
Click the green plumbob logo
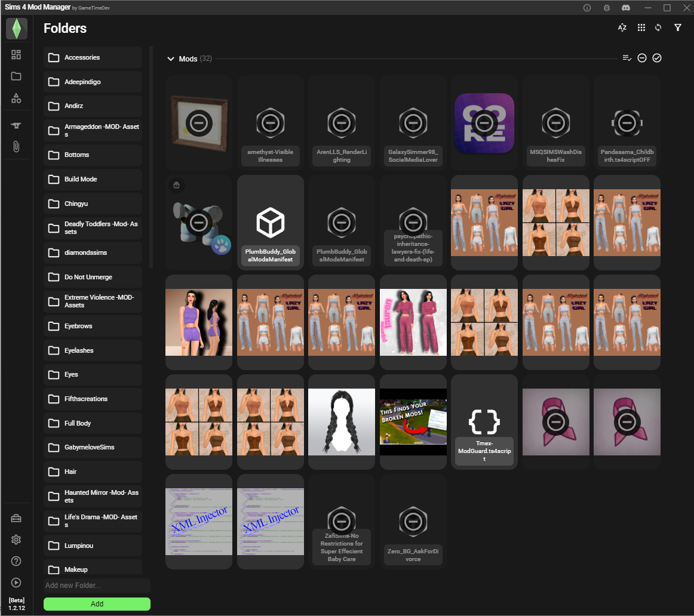(x=16, y=29)
